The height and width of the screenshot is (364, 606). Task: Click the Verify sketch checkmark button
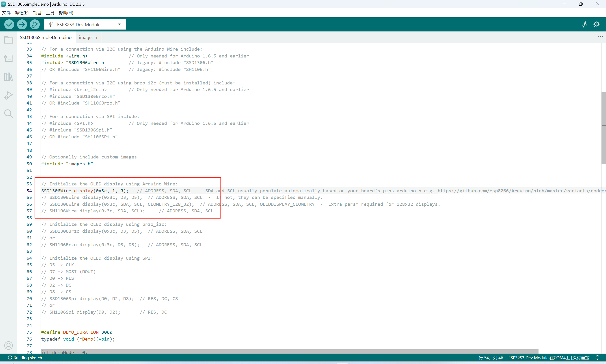coord(9,24)
